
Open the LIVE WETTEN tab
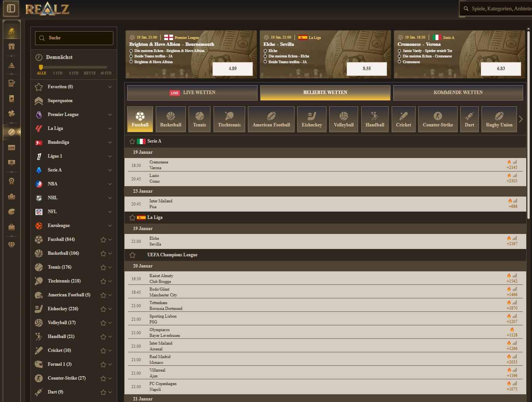point(192,93)
